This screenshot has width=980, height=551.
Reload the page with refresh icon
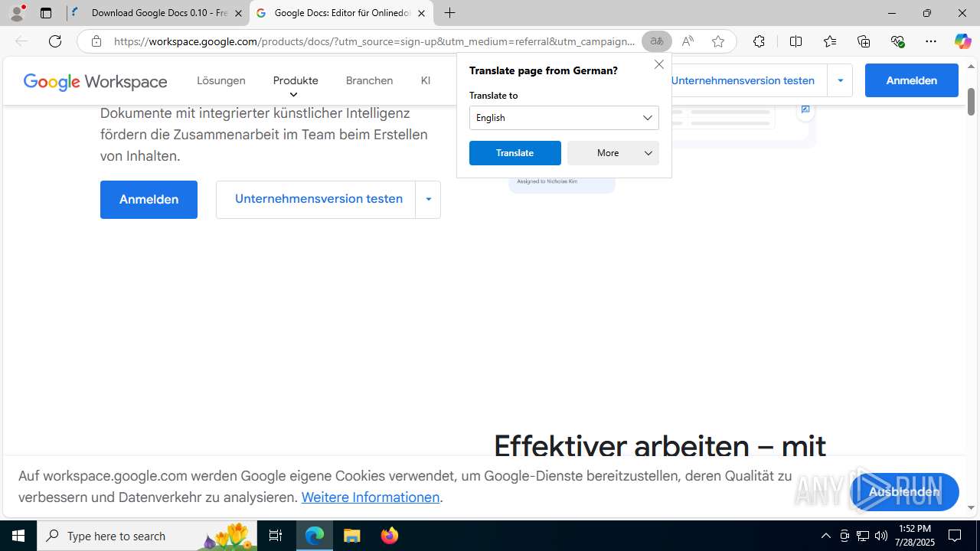pos(55,41)
